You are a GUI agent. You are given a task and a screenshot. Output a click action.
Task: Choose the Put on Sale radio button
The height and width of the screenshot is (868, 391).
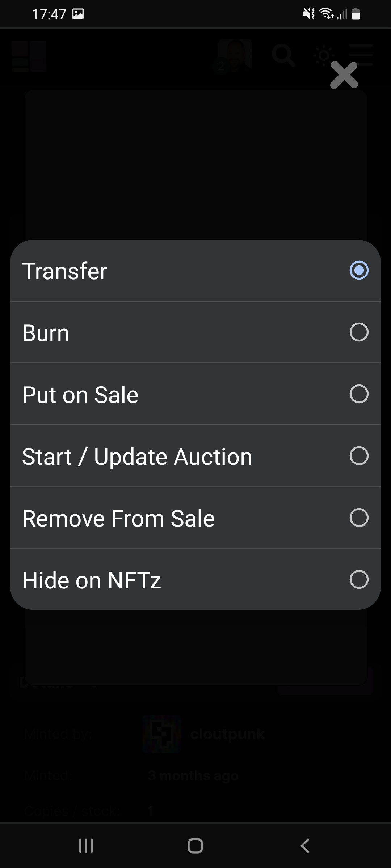[359, 394]
